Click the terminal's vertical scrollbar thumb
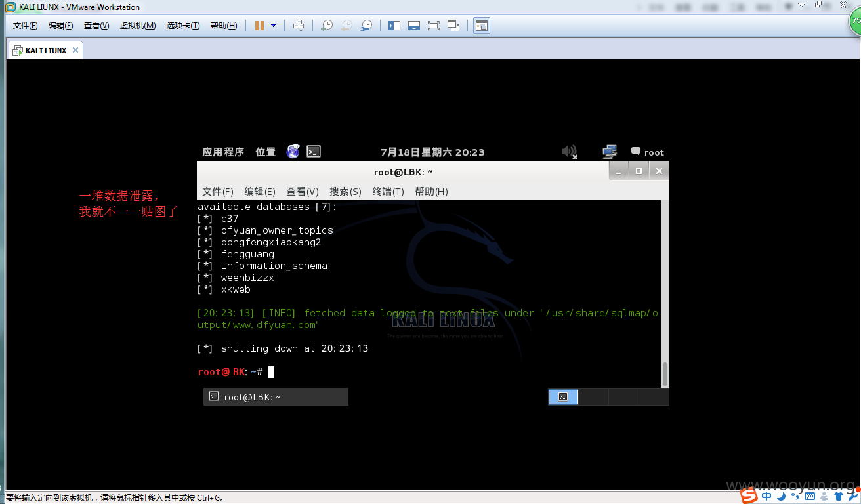The height and width of the screenshot is (504, 861). click(x=665, y=374)
